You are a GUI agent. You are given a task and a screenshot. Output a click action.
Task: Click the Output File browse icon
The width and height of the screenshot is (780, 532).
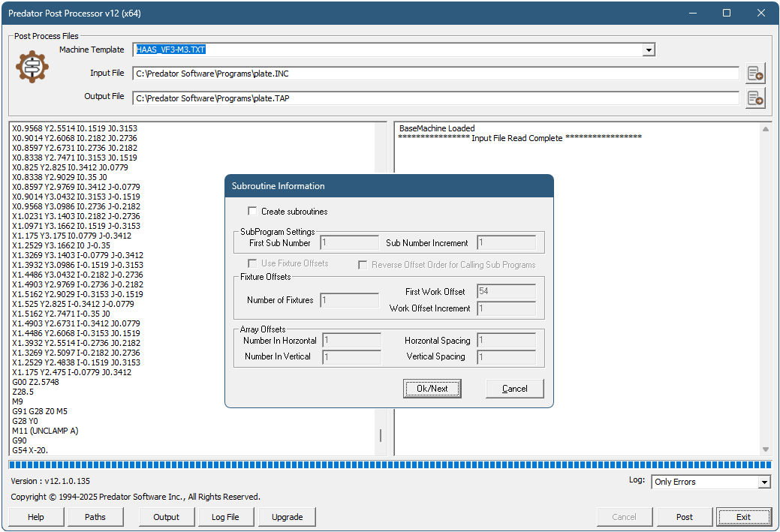[x=755, y=98]
